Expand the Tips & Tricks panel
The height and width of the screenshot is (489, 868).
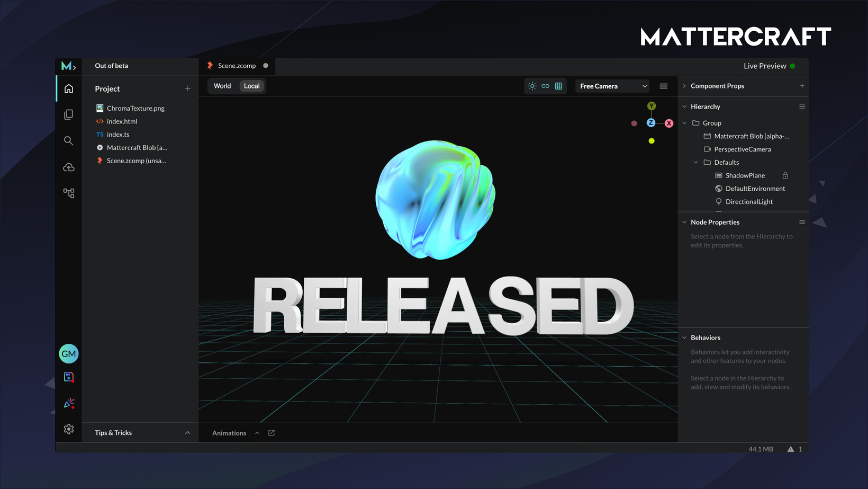coord(187,433)
